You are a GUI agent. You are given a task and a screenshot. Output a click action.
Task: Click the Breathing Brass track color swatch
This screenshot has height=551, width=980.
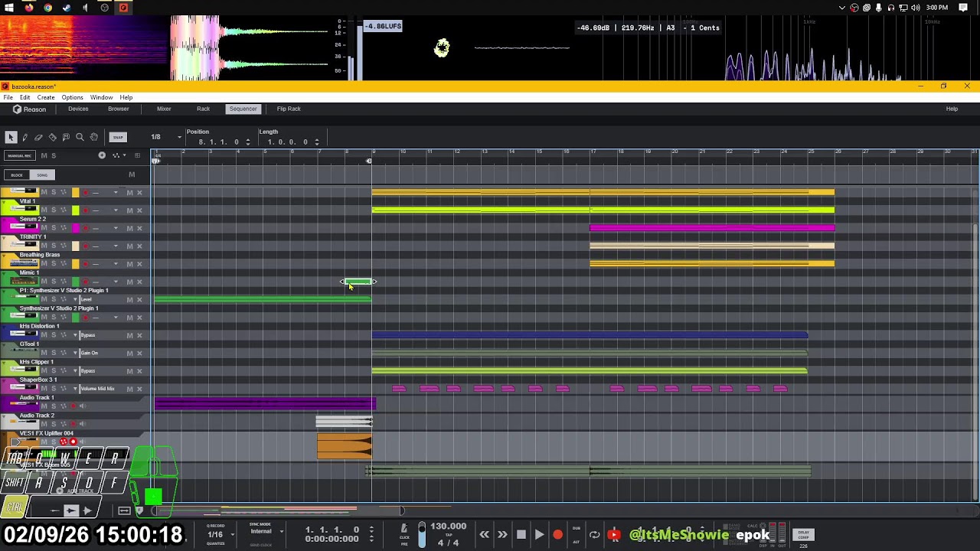[x=75, y=264]
